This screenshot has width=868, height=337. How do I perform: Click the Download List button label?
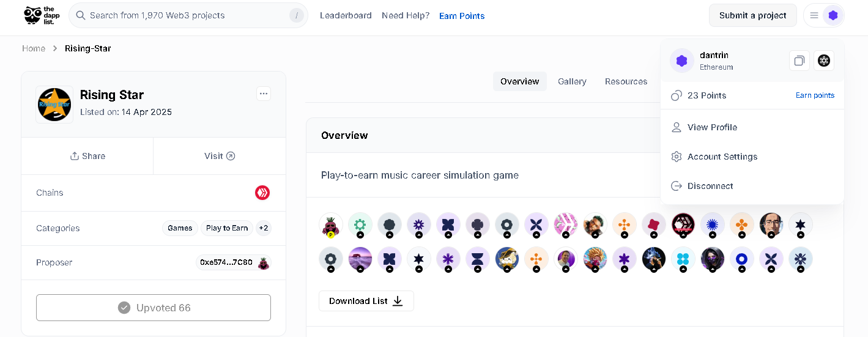pyautogui.click(x=358, y=301)
